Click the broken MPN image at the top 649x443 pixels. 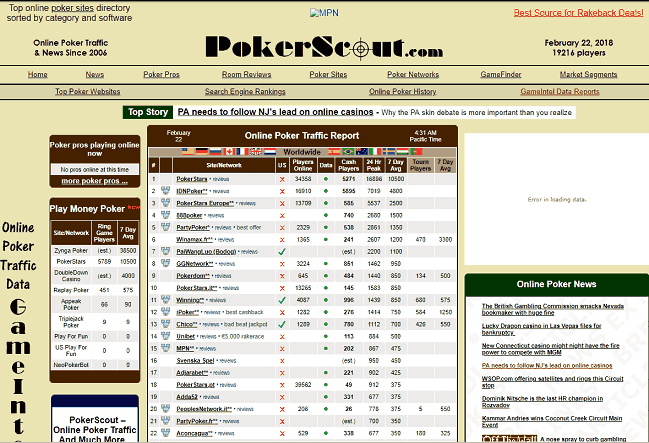click(324, 13)
